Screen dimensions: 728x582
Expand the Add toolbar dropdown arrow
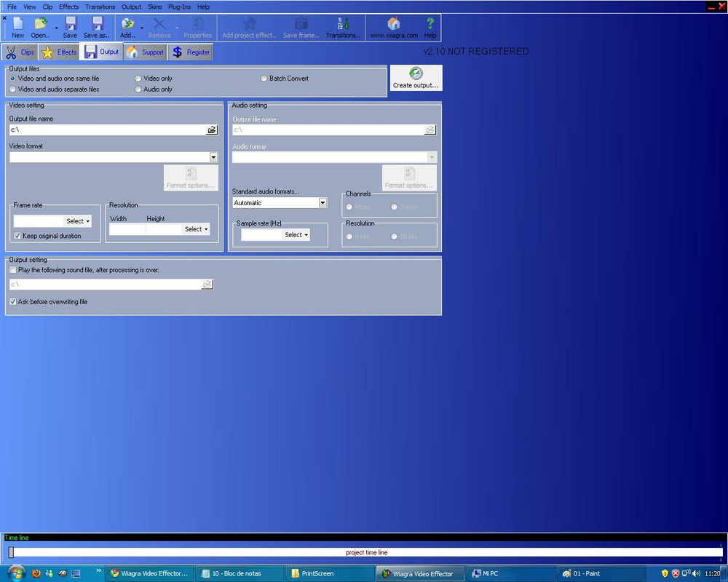(x=142, y=28)
